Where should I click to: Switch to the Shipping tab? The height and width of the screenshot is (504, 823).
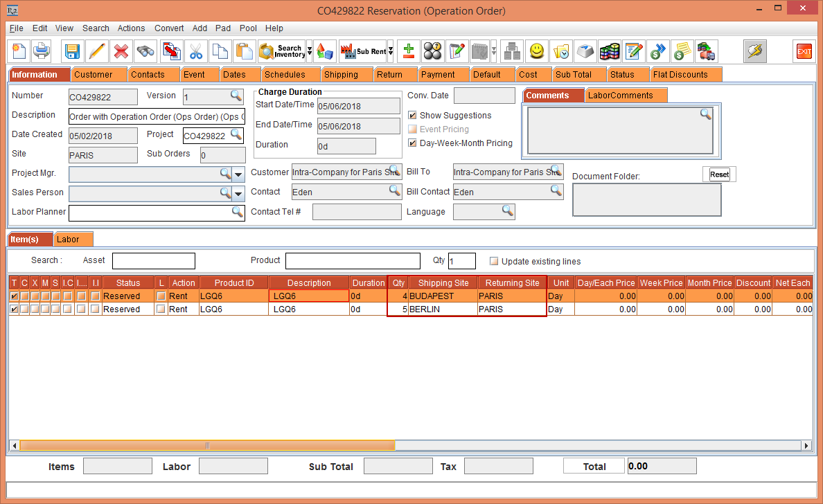341,75
